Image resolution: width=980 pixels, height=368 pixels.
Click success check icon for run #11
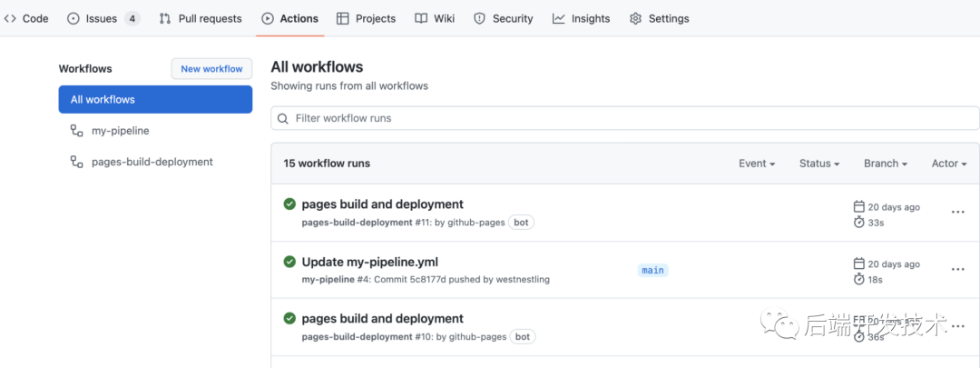pos(289,204)
